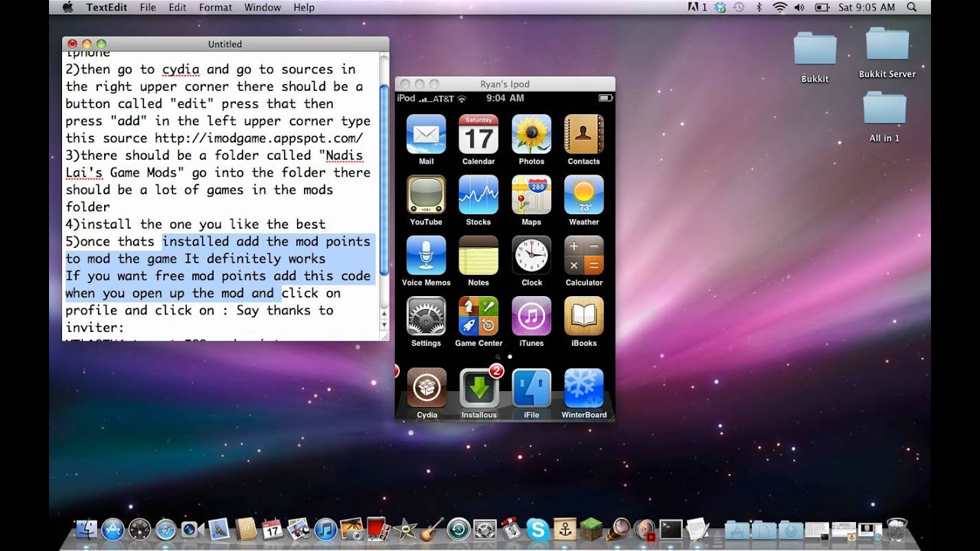Open Spotlight search magnifier in menu bar
The height and width of the screenshot is (551, 980).
[x=912, y=7]
